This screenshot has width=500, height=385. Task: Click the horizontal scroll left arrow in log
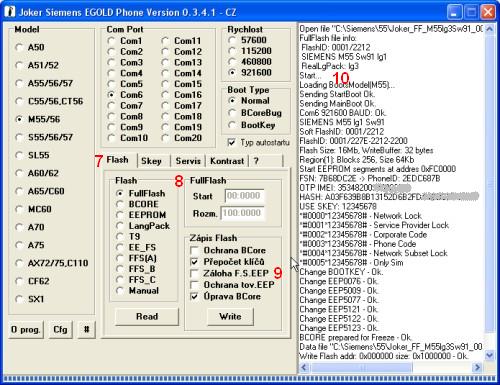(x=304, y=367)
